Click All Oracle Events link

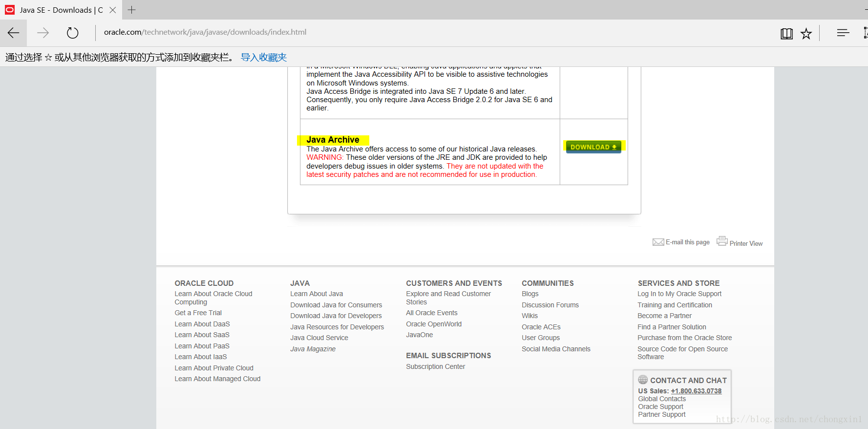pos(432,313)
